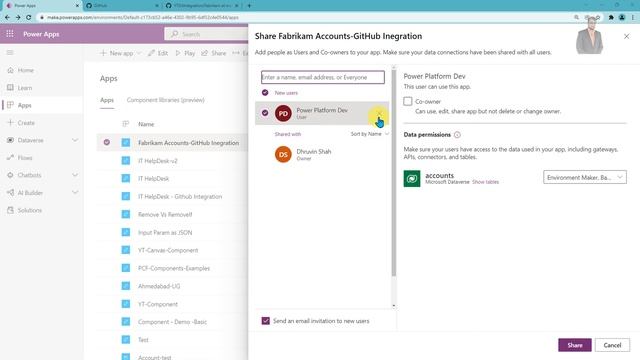Click the New app toolbar button
The width and height of the screenshot is (640, 360).
(x=117, y=53)
